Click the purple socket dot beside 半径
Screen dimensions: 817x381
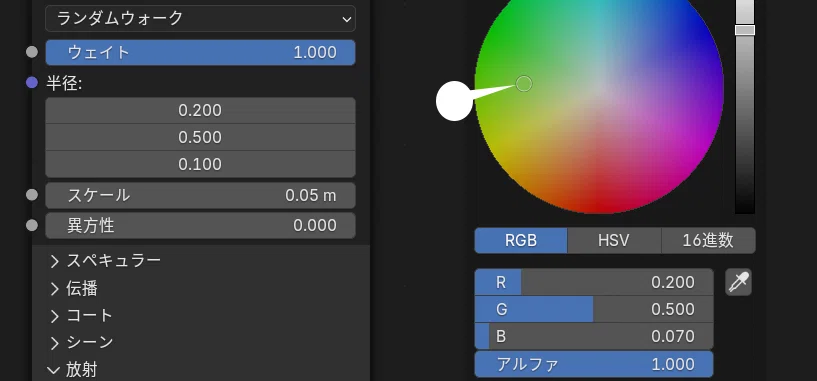[x=32, y=82]
